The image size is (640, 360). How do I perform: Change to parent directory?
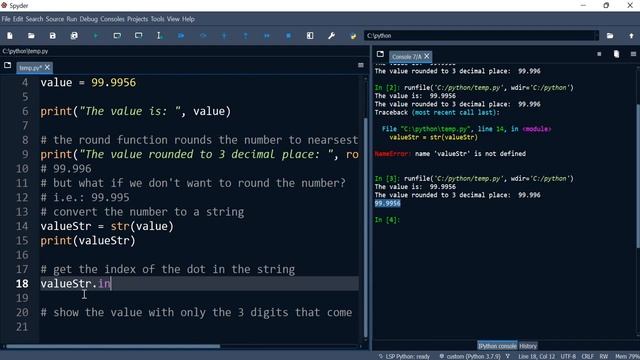(631, 36)
